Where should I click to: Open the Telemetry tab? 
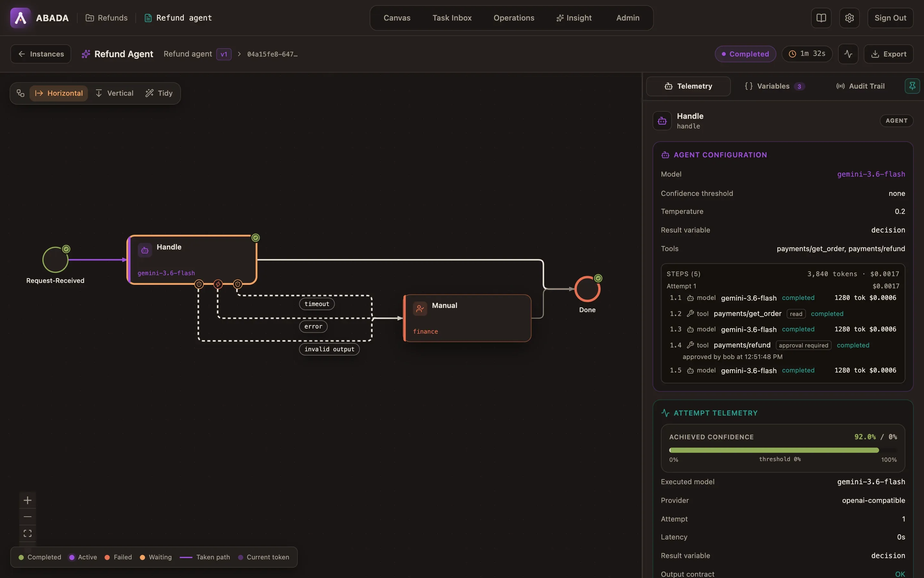[689, 86]
